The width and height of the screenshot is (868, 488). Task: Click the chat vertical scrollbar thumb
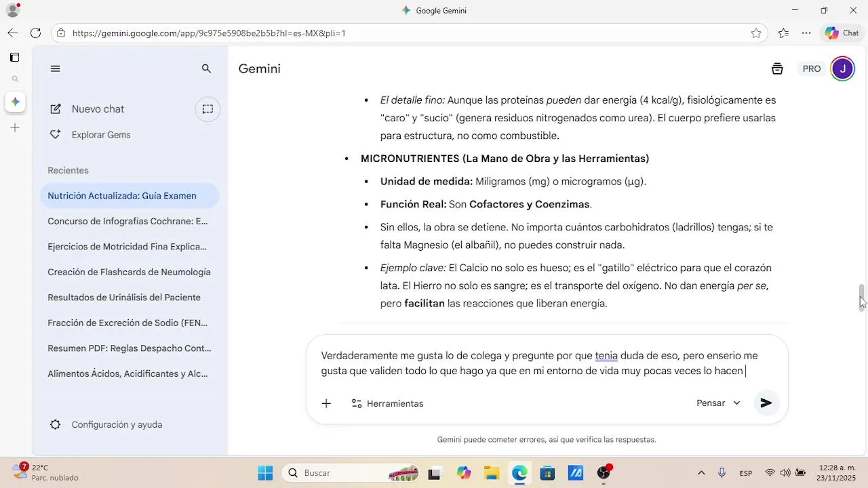point(862,297)
